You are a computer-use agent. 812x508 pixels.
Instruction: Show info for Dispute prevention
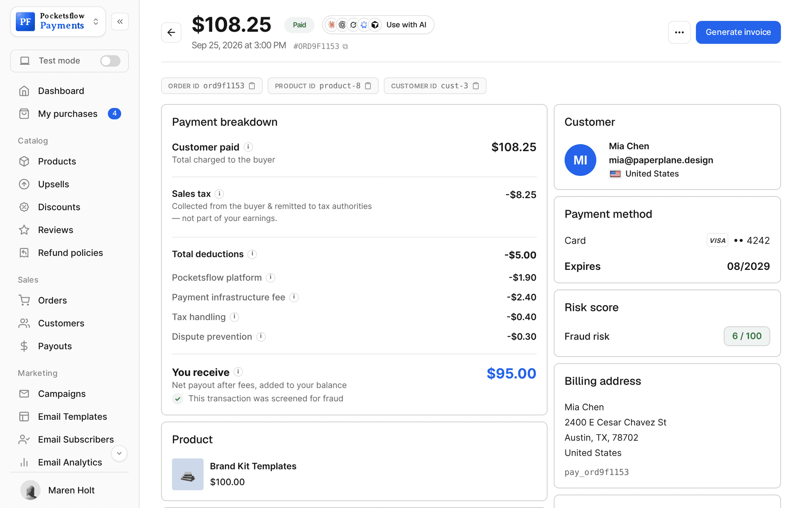(261, 337)
